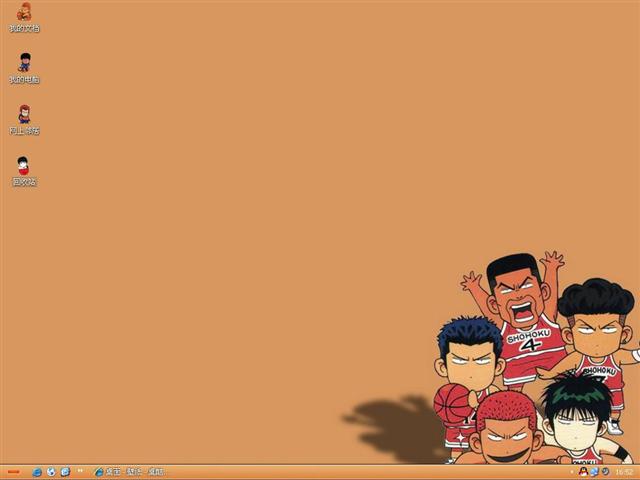Click the blue network tray icon
Image resolution: width=640 pixels, height=480 pixels.
point(594,472)
